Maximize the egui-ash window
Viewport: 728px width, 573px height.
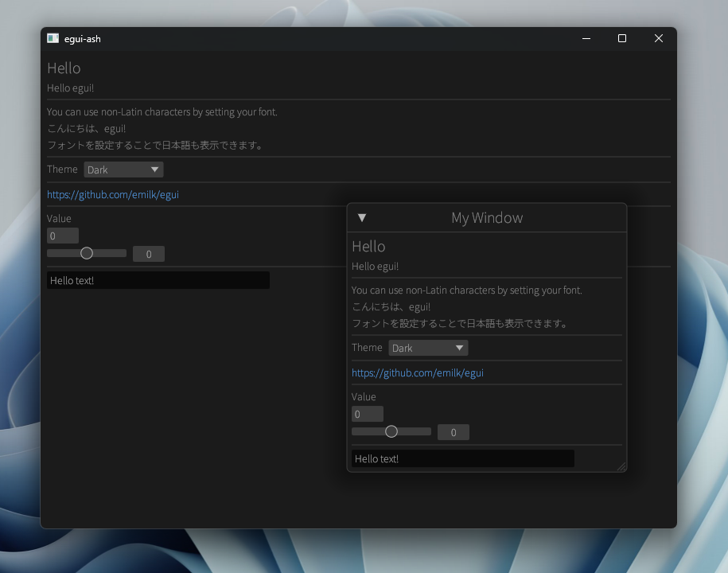622,38
